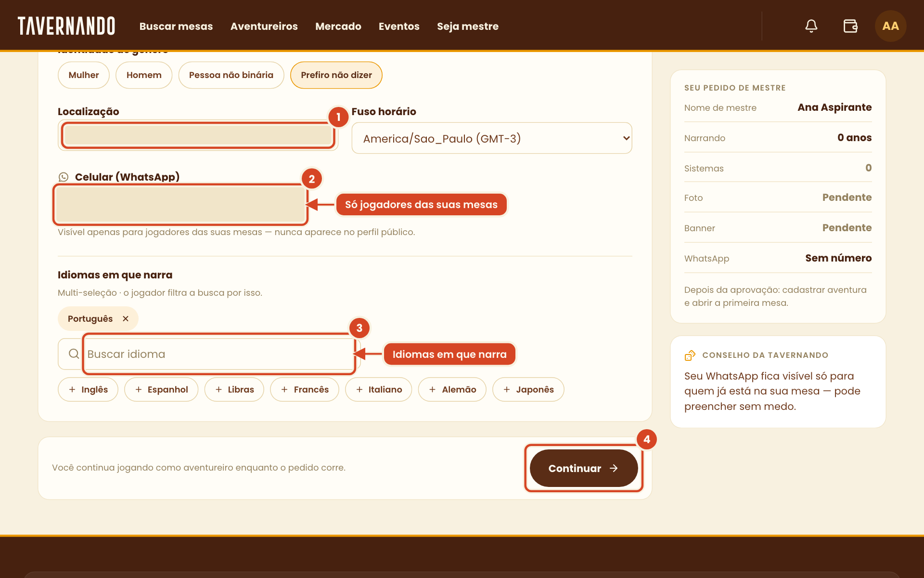Add Francês as narration language
The width and height of the screenshot is (924, 578).
pyautogui.click(x=305, y=389)
